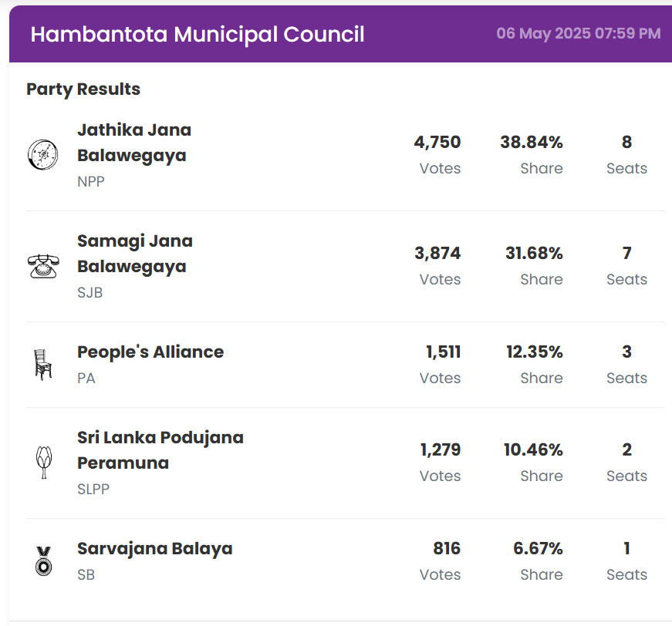Click Sarvajana Balaya's 6.67% share

click(x=538, y=548)
